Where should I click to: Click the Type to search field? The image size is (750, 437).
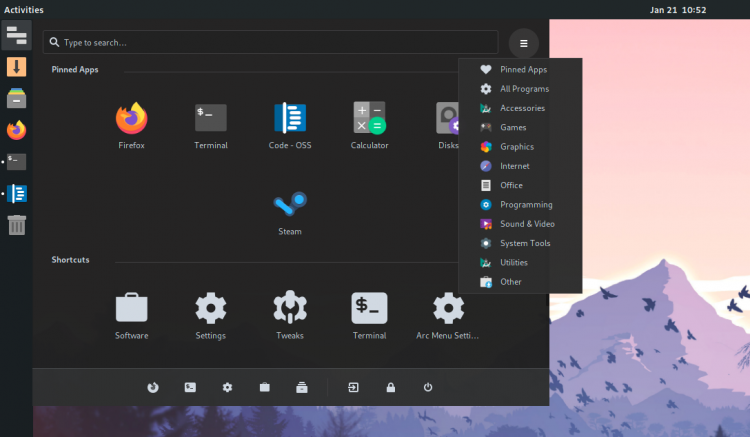coord(270,43)
